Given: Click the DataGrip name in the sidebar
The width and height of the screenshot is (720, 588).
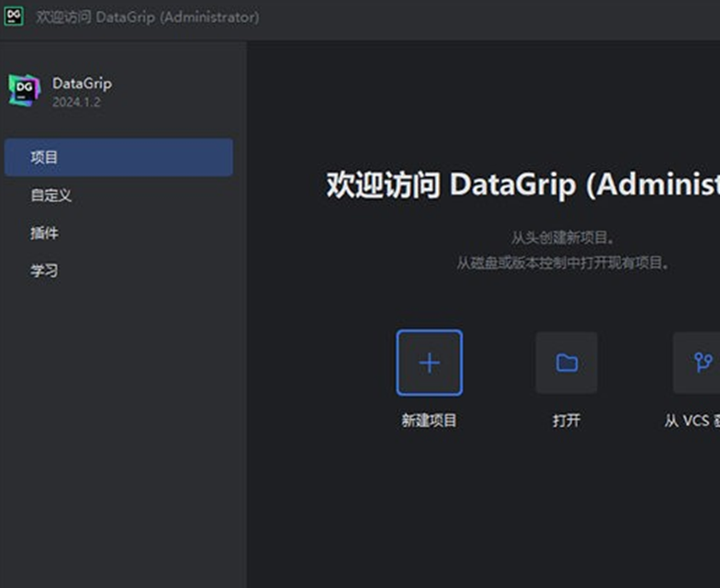Looking at the screenshot, I should [82, 84].
